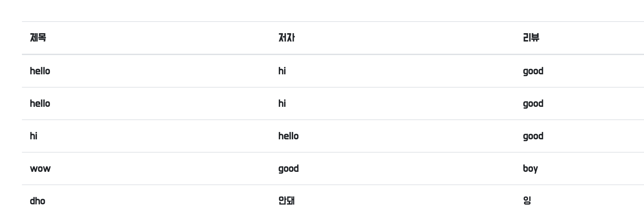Select the '안돼' author cell
The width and height of the screenshot is (644, 207).
coord(286,201)
